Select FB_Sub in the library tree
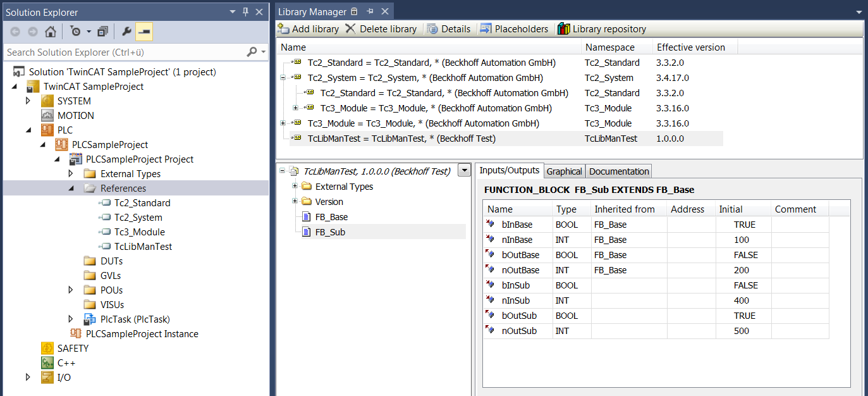This screenshot has height=396, width=868. 330,232
